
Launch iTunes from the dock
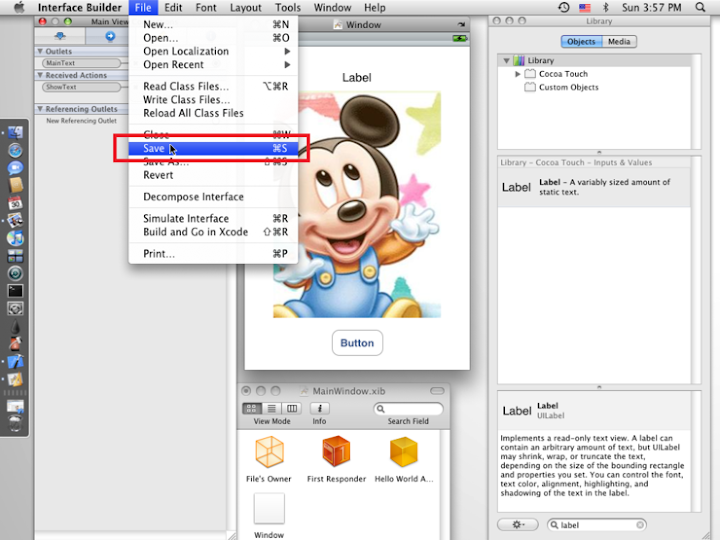click(x=15, y=238)
